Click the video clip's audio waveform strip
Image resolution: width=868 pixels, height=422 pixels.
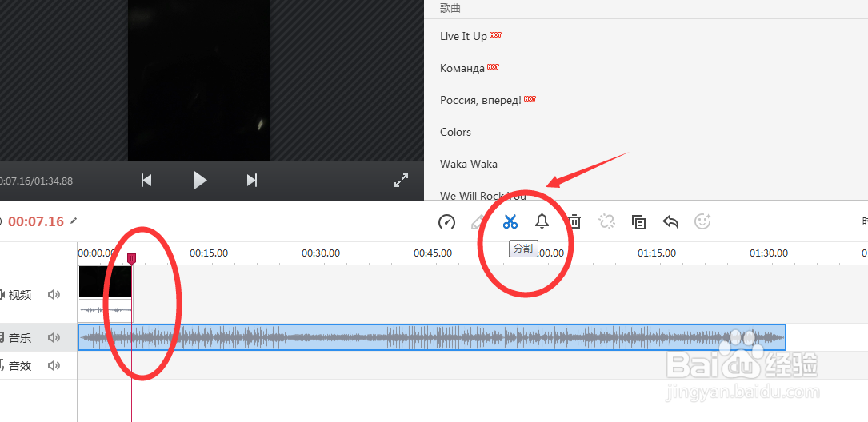(105, 310)
